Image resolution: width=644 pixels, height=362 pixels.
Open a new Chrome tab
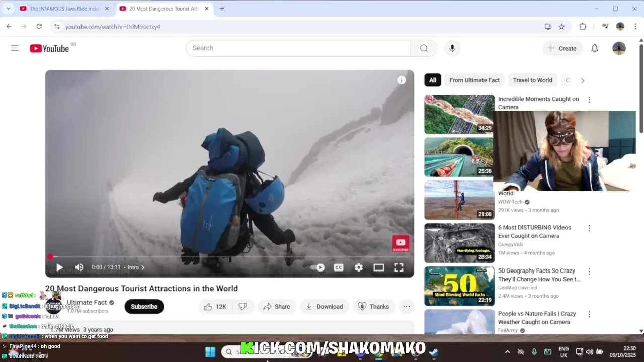222,9
